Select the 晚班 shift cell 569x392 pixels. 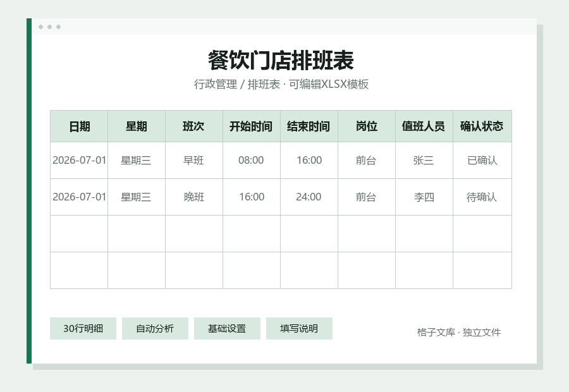(x=194, y=197)
